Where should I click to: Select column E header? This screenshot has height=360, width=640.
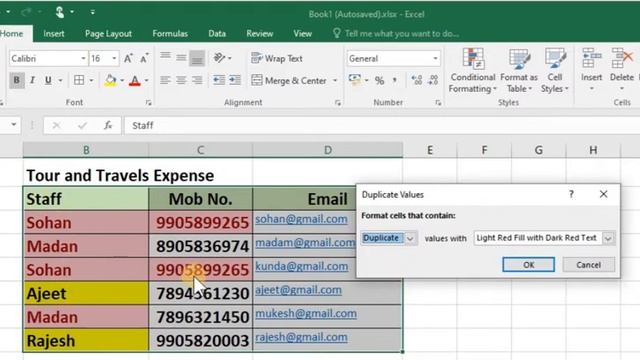coord(430,150)
